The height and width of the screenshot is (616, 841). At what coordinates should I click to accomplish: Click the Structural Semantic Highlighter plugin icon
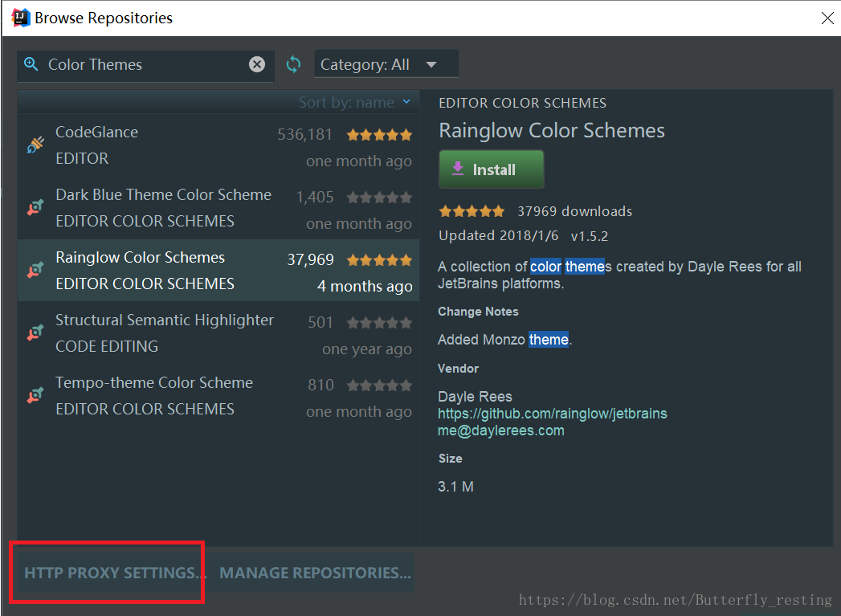pyautogui.click(x=35, y=333)
